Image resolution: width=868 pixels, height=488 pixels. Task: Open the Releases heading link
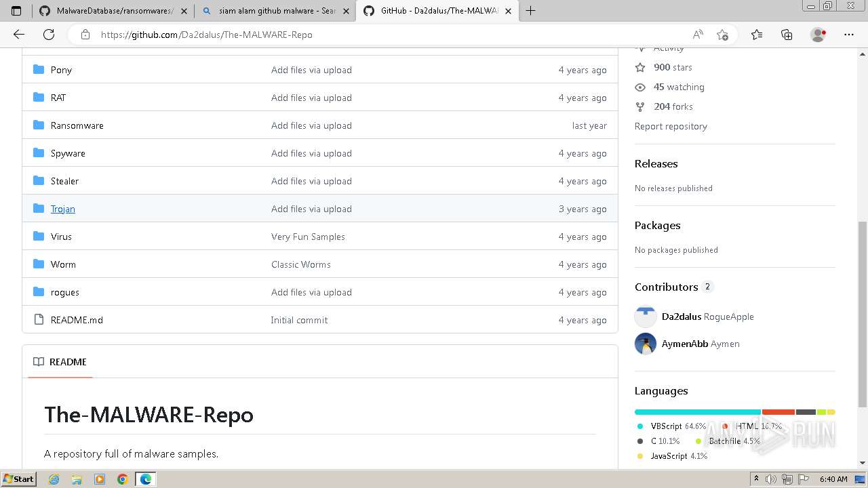[656, 163]
